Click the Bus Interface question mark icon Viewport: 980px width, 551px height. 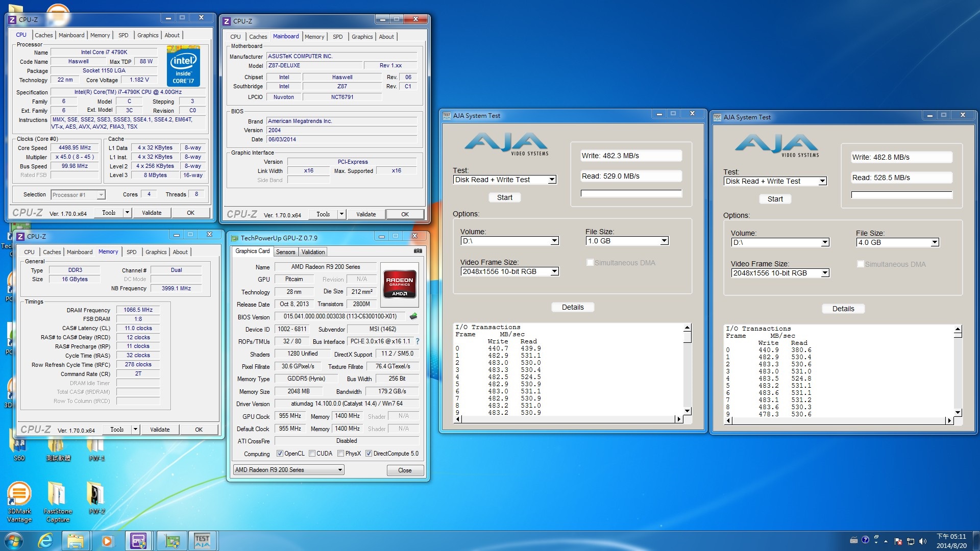(x=418, y=341)
